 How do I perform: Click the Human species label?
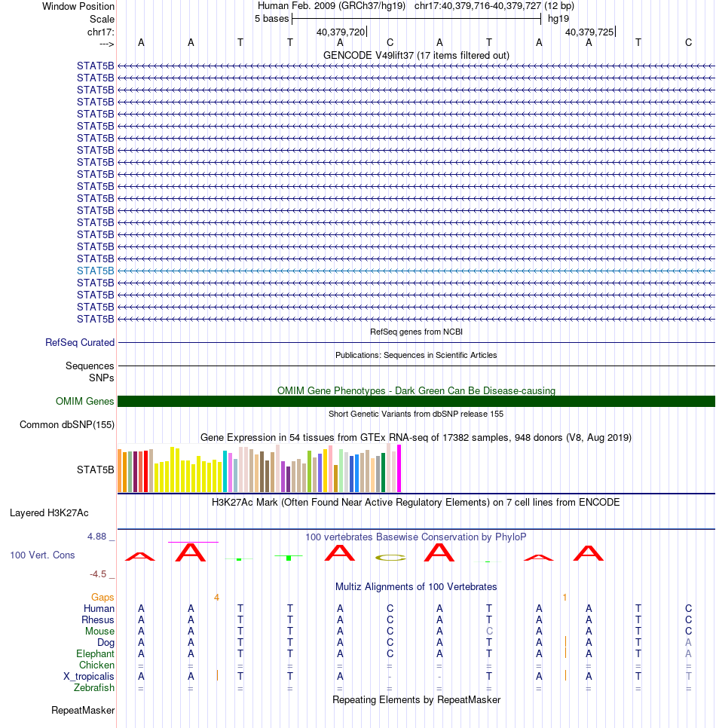click(99, 609)
